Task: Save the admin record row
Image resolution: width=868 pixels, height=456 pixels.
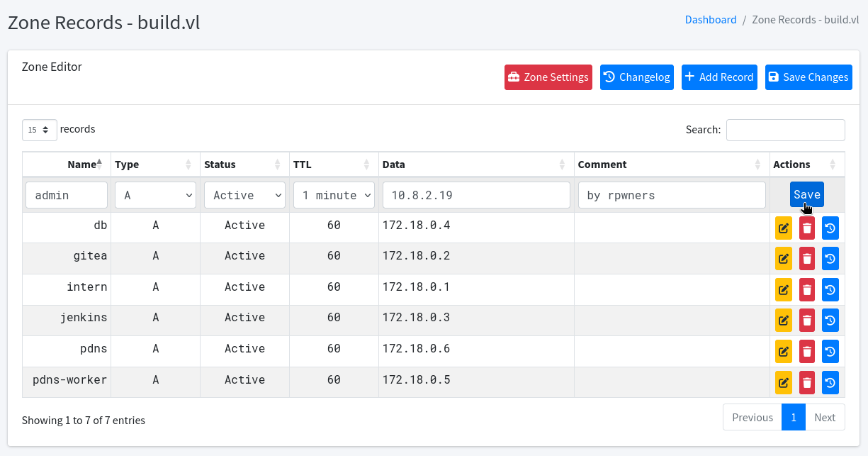Action: (807, 194)
